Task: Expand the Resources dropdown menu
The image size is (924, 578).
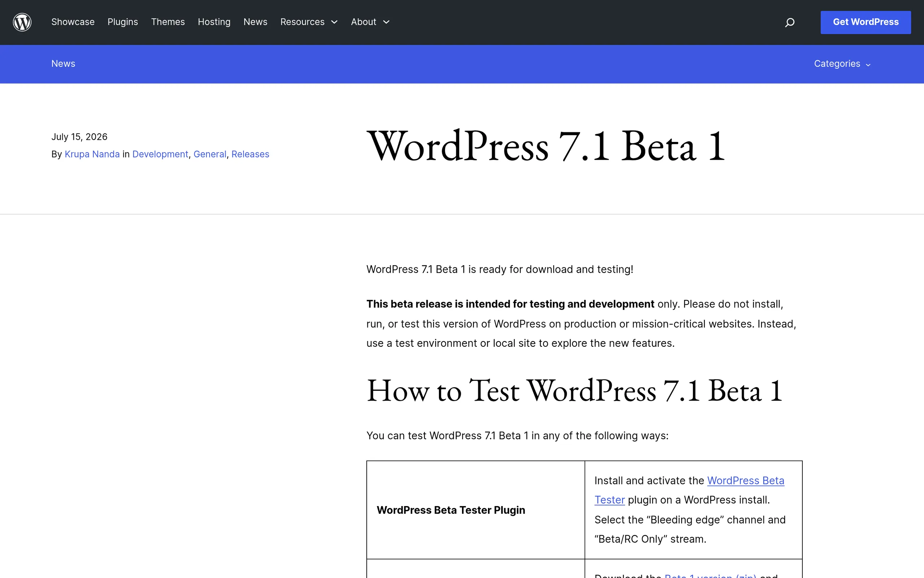Action: click(x=309, y=22)
